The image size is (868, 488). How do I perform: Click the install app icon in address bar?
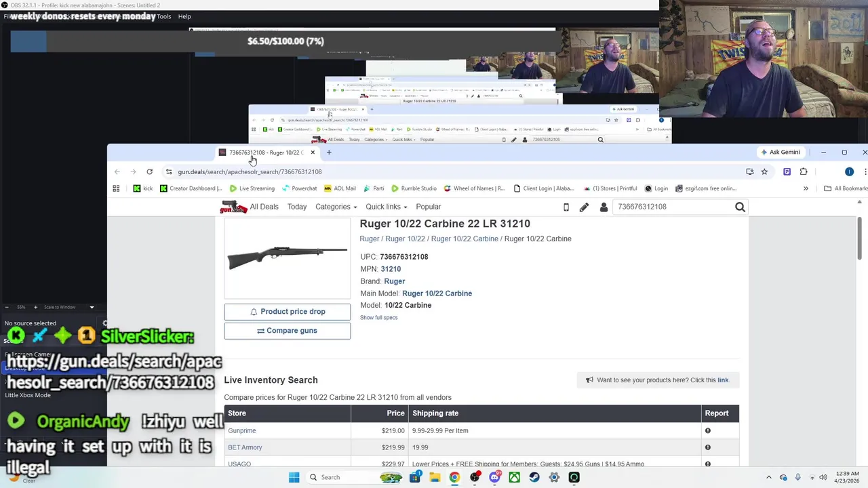click(x=749, y=171)
